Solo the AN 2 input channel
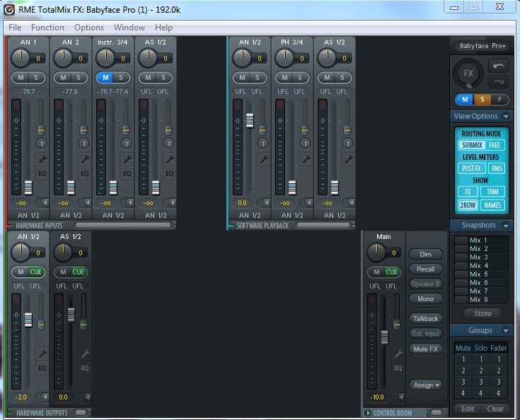This screenshot has height=420, width=520. point(79,78)
